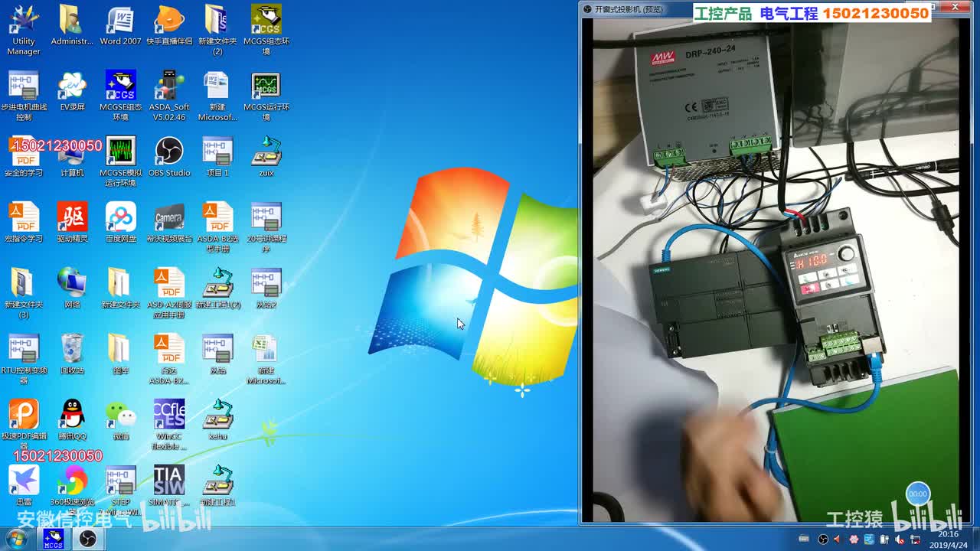This screenshot has width=980, height=551.
Task: Select the 新建文件夹 (2) folder icon
Action: pyautogui.click(x=217, y=31)
